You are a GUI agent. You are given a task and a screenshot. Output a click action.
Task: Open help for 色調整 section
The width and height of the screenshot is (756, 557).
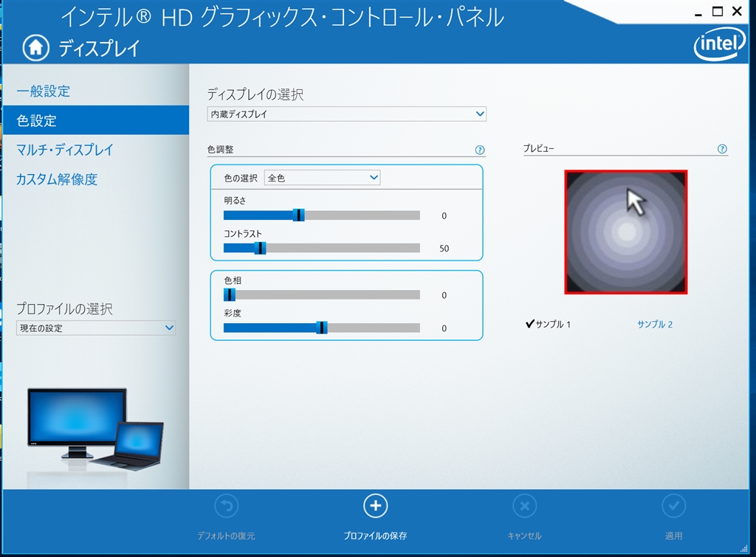(x=479, y=150)
